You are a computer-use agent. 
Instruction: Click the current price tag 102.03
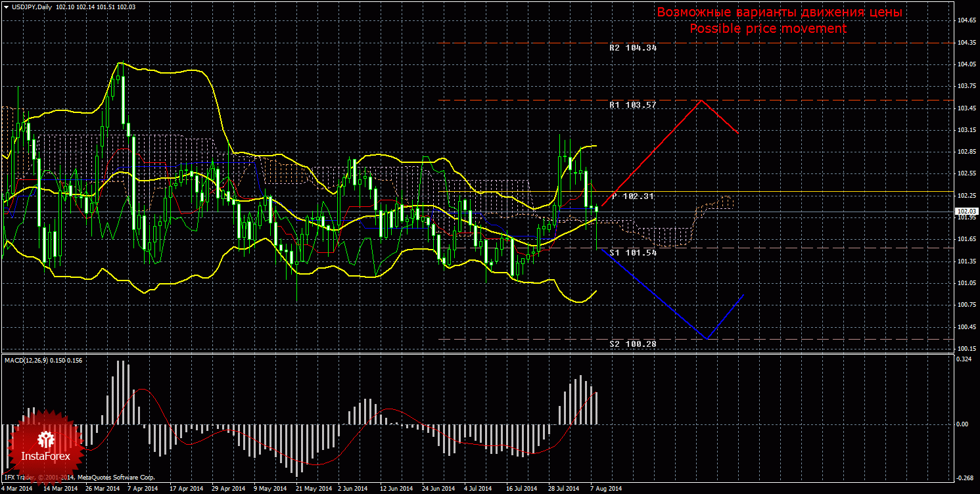pos(965,212)
